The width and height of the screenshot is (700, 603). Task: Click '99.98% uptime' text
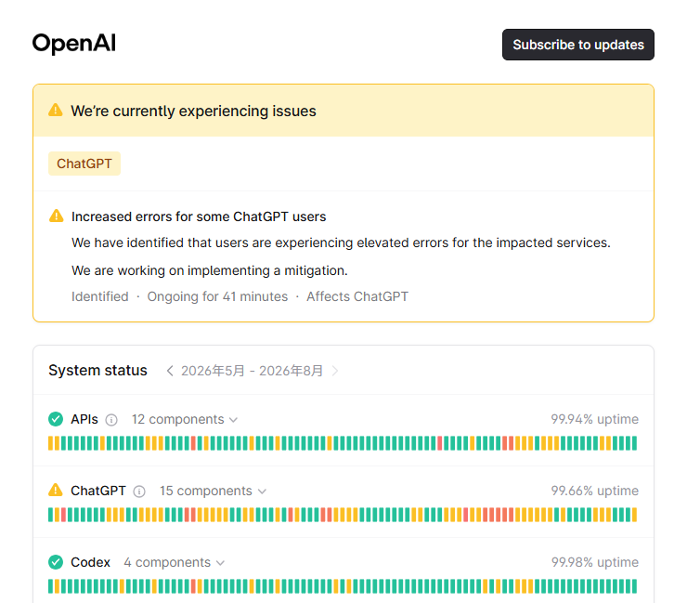click(595, 562)
